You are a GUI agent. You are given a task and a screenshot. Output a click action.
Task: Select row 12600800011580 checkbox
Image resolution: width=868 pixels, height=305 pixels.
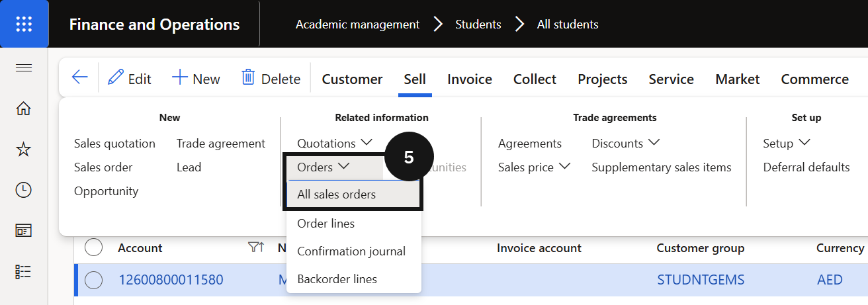[x=94, y=280]
